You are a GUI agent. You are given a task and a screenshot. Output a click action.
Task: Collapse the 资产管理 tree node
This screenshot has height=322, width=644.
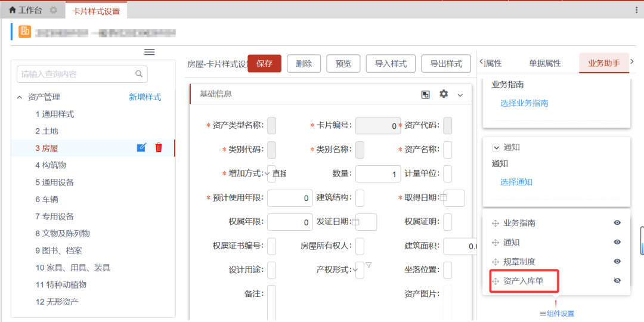coord(19,97)
